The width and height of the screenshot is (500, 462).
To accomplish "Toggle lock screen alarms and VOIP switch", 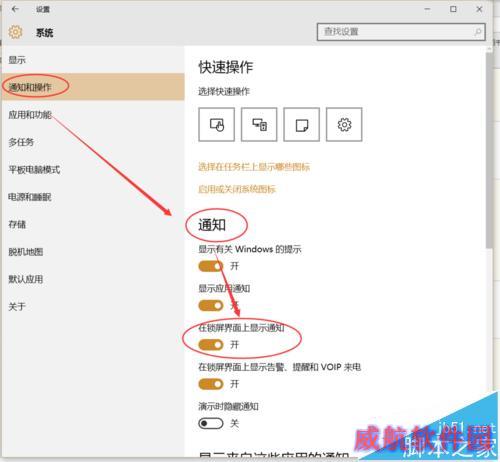I will [211, 384].
